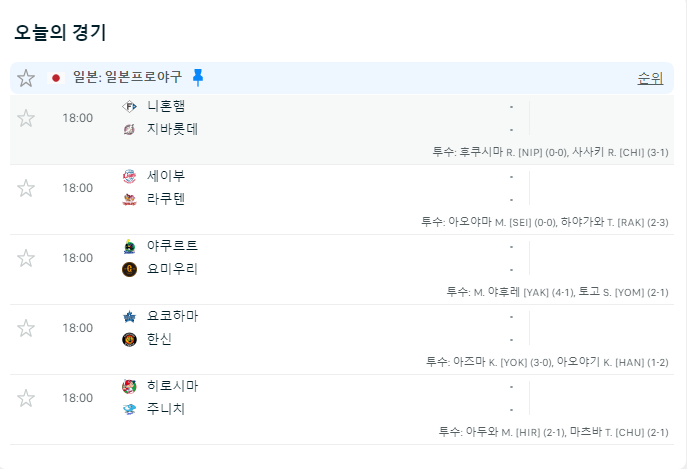Click the blue pin icon beside 일본프로야구
687x469 pixels.
click(x=198, y=77)
